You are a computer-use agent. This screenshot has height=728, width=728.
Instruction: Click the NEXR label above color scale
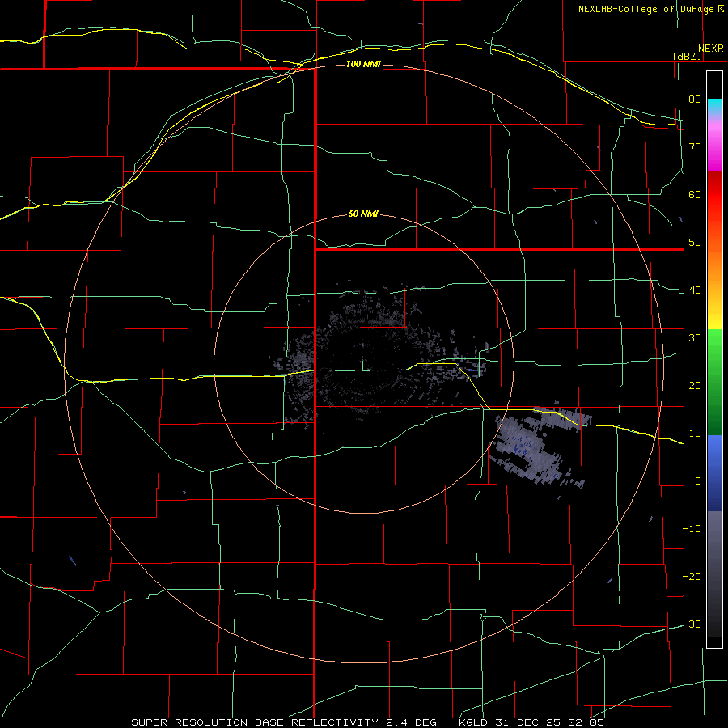pyautogui.click(x=710, y=49)
